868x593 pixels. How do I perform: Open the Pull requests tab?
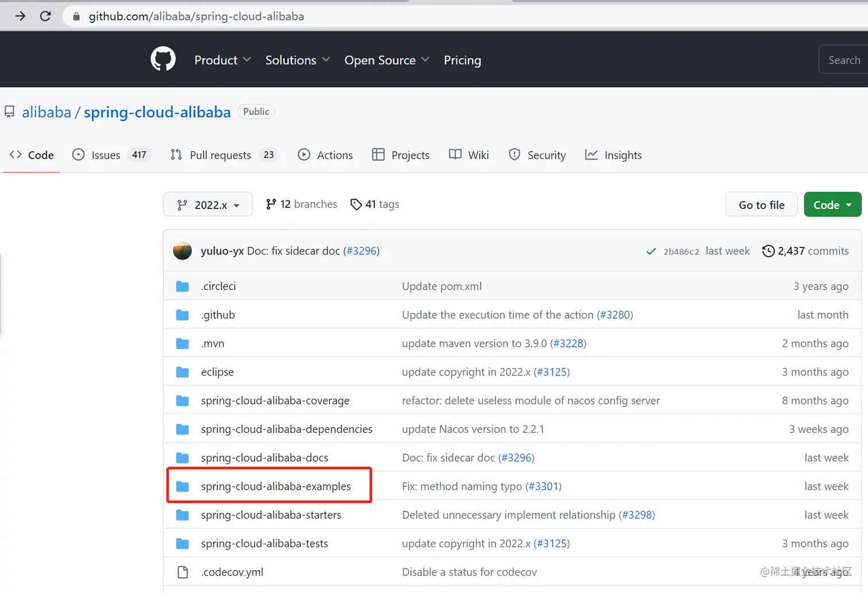[224, 155]
